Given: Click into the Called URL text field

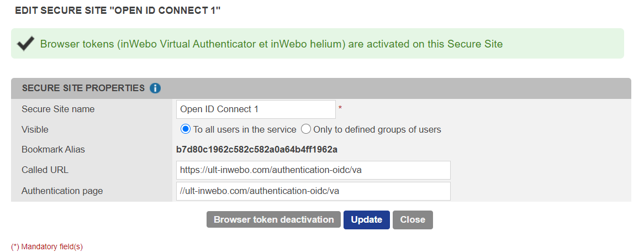Looking at the screenshot, I should (313, 170).
